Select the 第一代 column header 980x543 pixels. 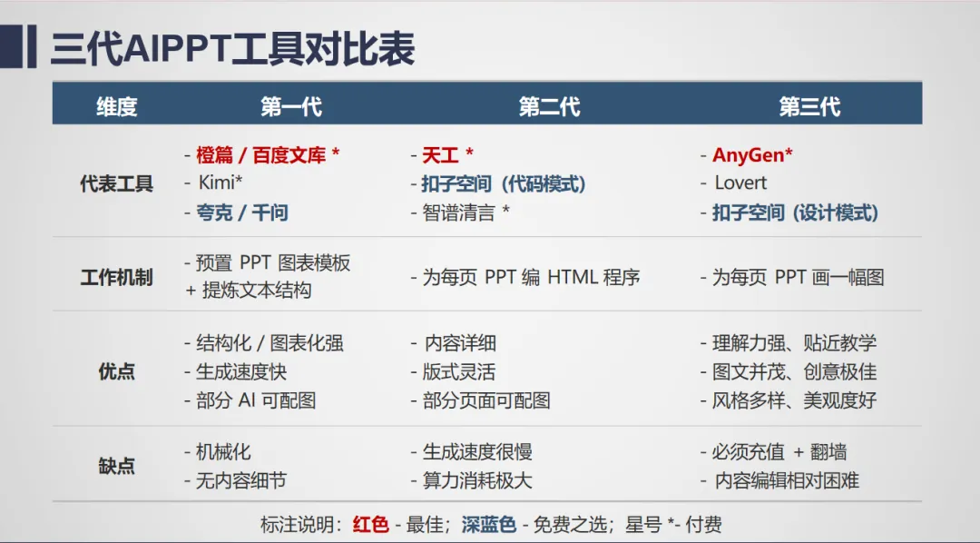291,106
